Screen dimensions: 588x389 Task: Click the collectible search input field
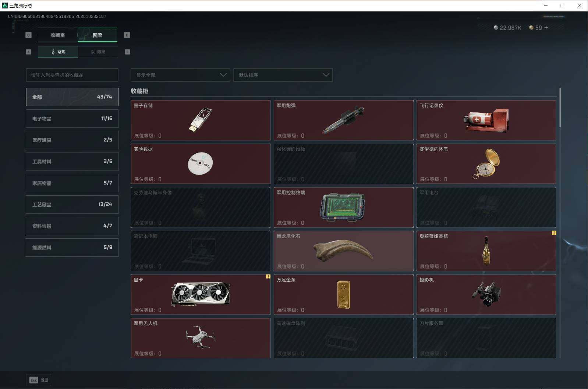[x=72, y=75]
